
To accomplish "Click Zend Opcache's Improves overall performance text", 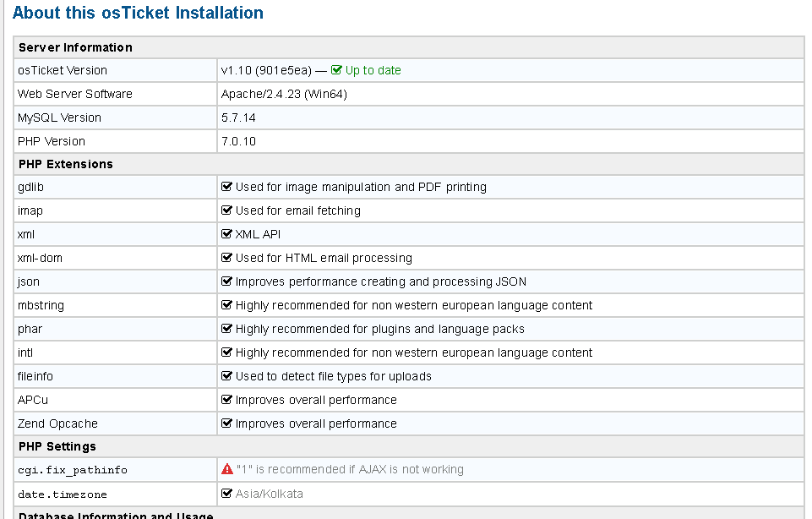I will coord(316,423).
